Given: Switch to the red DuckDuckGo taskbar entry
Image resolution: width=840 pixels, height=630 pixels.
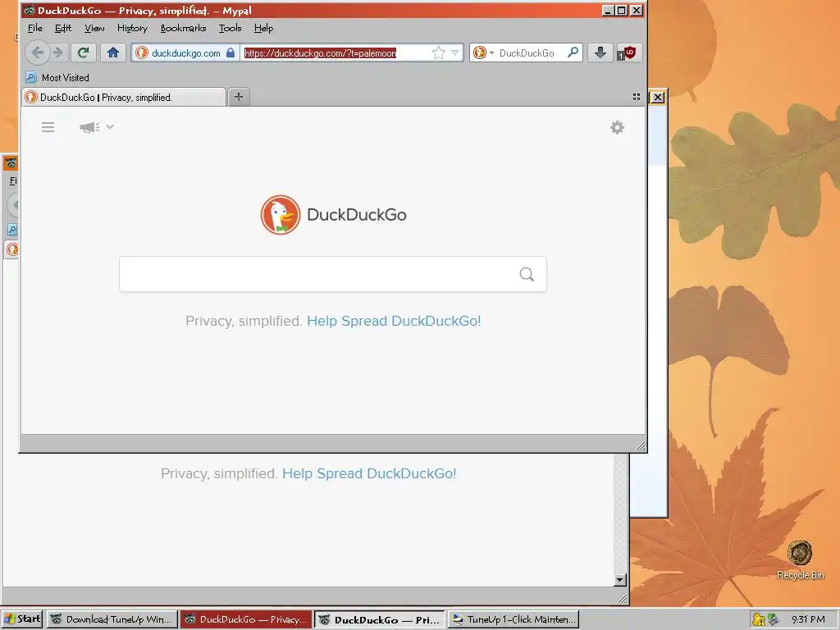Looking at the screenshot, I should 246,619.
